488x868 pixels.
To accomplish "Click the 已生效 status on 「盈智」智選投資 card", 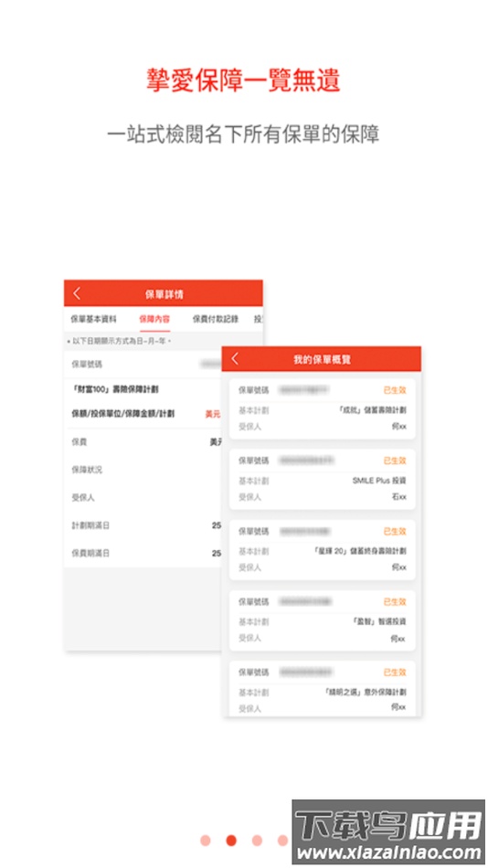I will [x=395, y=602].
